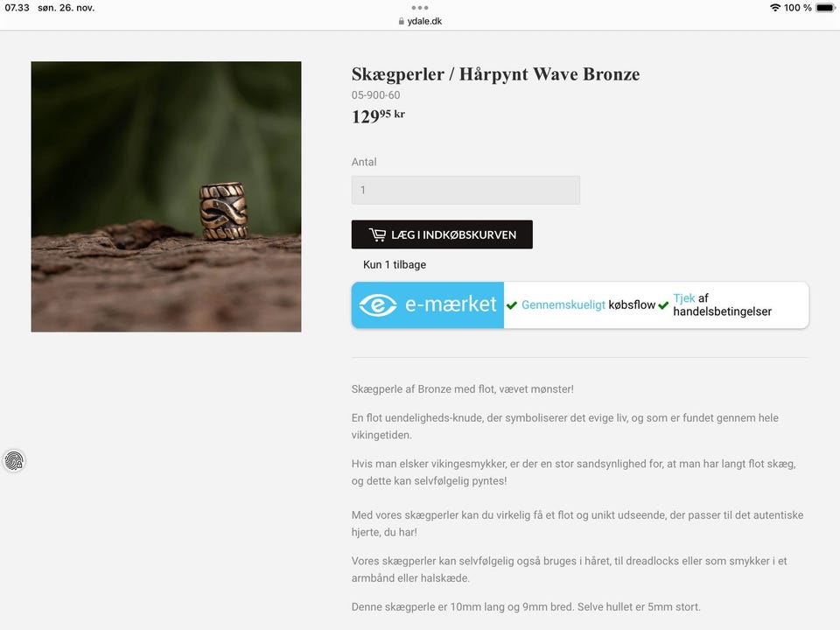This screenshot has height=630, width=840.
Task: Tap the lock icon beside ydale.dk
Action: click(402, 21)
